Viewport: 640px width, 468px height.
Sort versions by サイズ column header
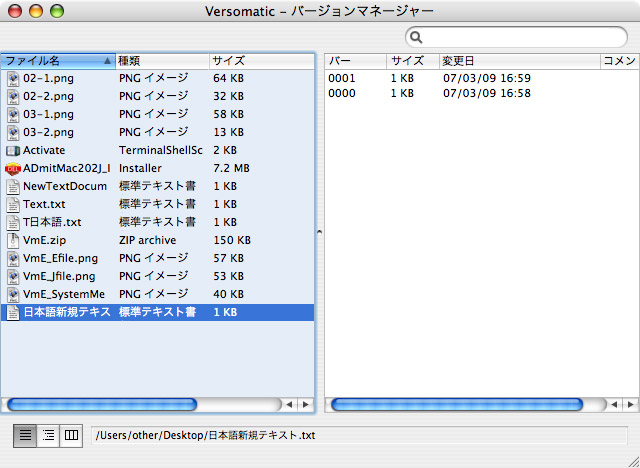413,61
